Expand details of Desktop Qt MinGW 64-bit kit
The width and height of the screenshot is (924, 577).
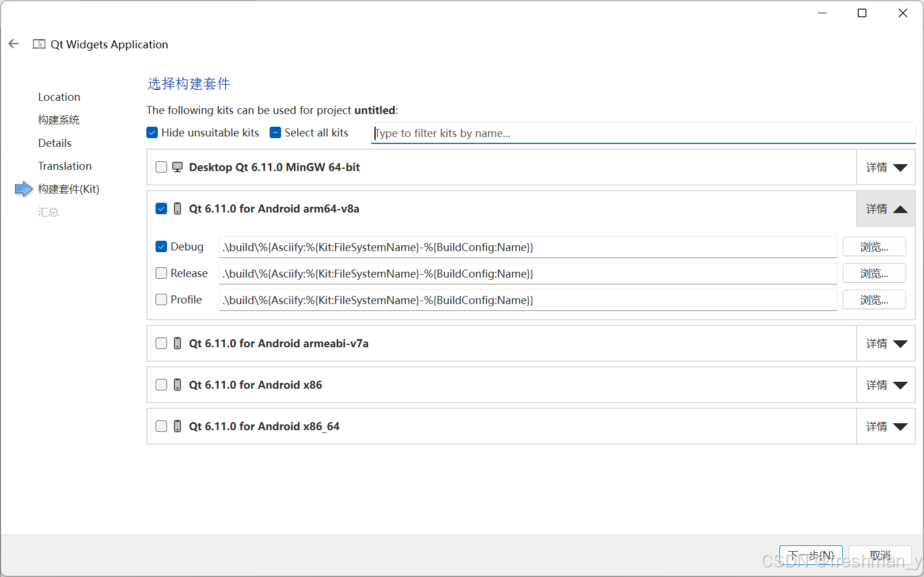(x=886, y=168)
